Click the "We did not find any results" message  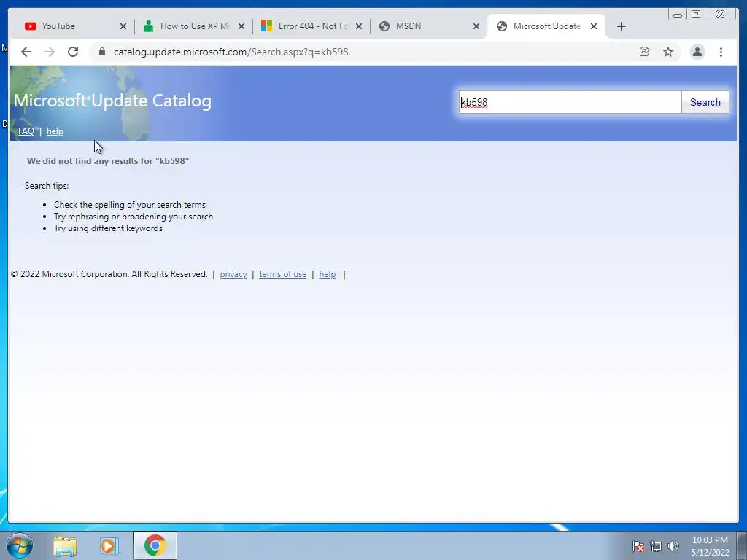click(108, 161)
